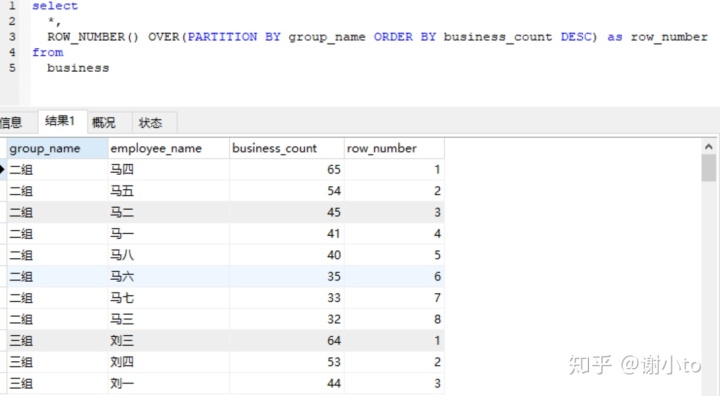Select employee cell 马七
This screenshot has width=720, height=396.
(169, 298)
